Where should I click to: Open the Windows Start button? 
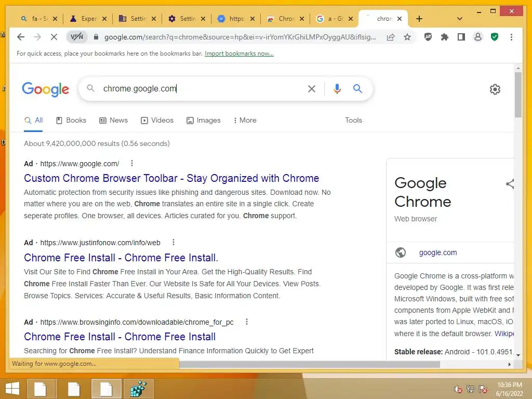12,389
